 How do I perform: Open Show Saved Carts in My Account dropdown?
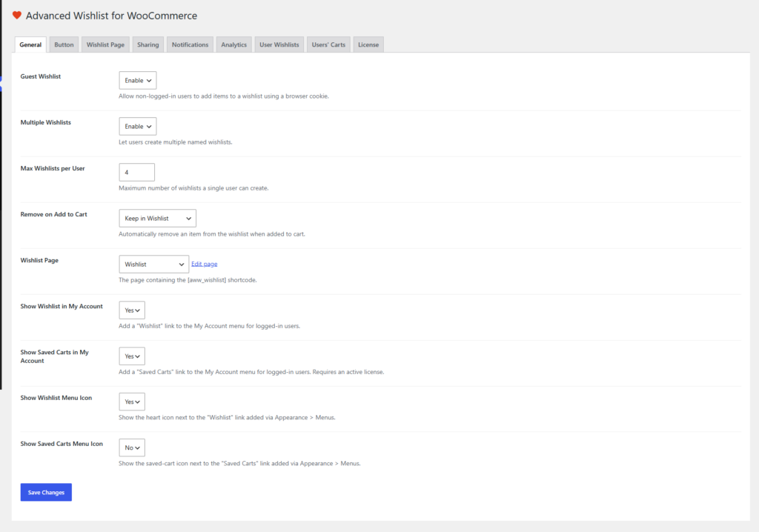(x=132, y=356)
